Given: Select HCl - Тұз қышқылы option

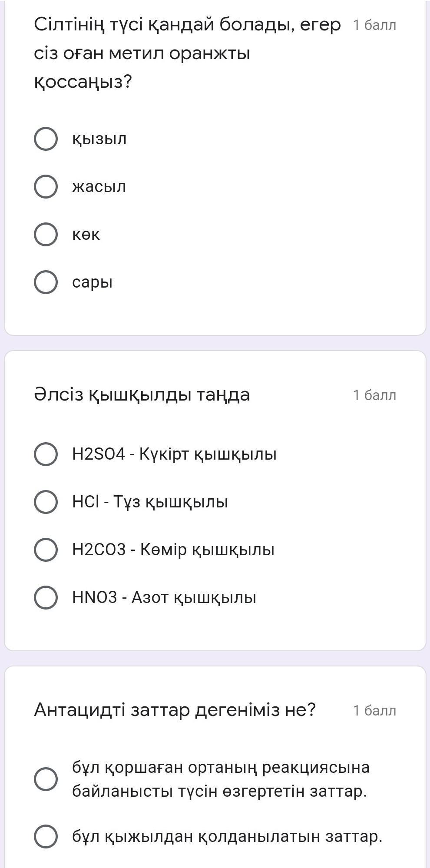Looking at the screenshot, I should 46,502.
